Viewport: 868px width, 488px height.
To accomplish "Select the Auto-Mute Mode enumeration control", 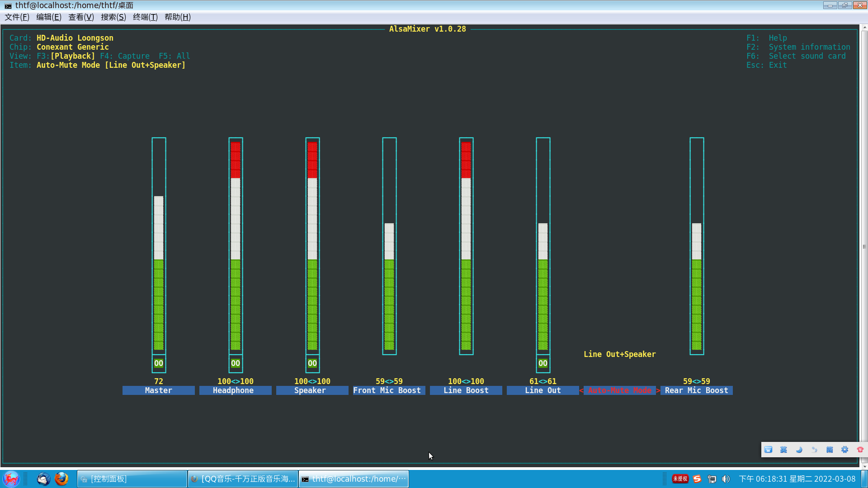I will 619,390.
